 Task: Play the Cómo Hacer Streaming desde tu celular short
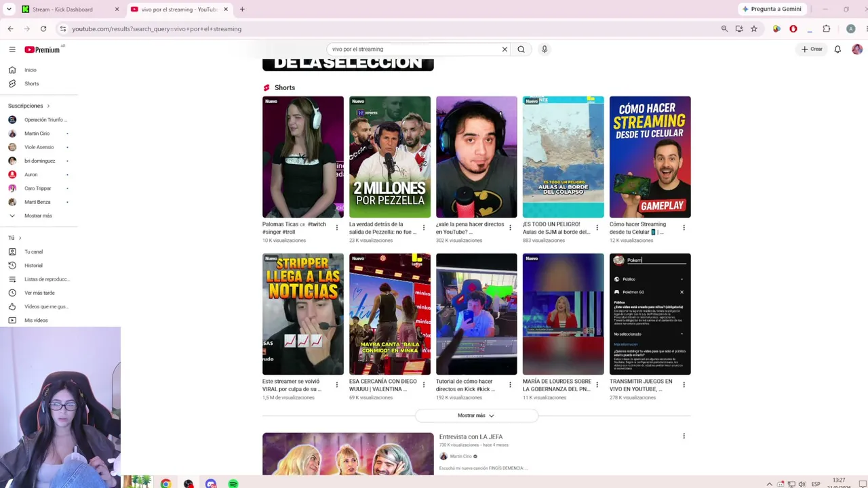(x=650, y=157)
